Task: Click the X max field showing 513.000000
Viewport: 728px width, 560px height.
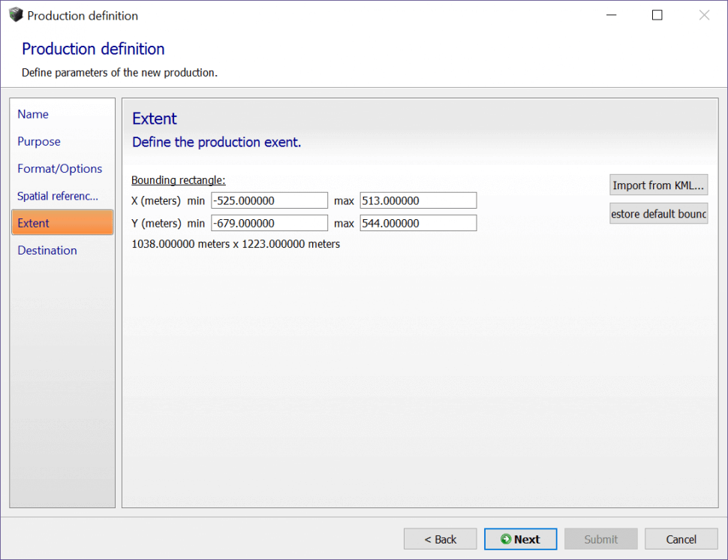Action: click(x=418, y=200)
